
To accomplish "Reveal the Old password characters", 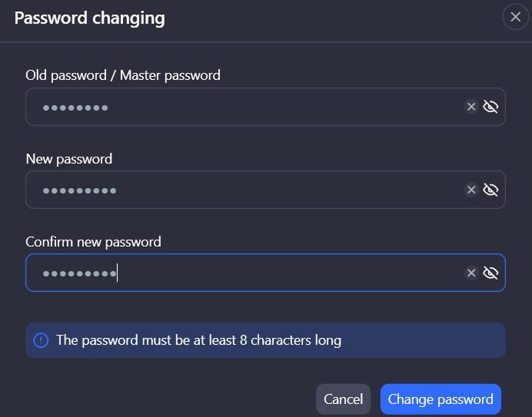I will (490, 107).
